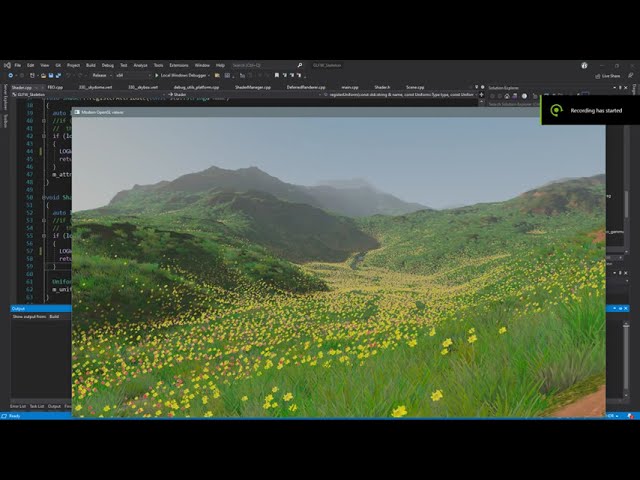Screen dimensions: 640x480
Task: Click the Ready status bar text
Action: click(14, 416)
